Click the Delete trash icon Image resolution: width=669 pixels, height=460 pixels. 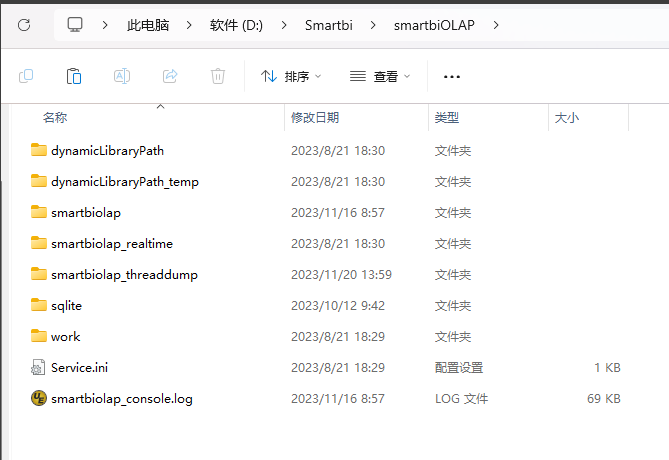point(218,76)
